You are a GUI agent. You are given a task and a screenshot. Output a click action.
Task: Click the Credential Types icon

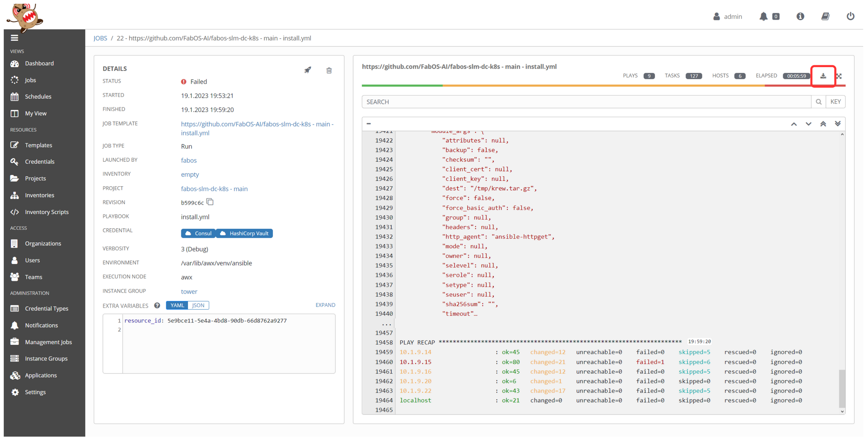click(14, 308)
